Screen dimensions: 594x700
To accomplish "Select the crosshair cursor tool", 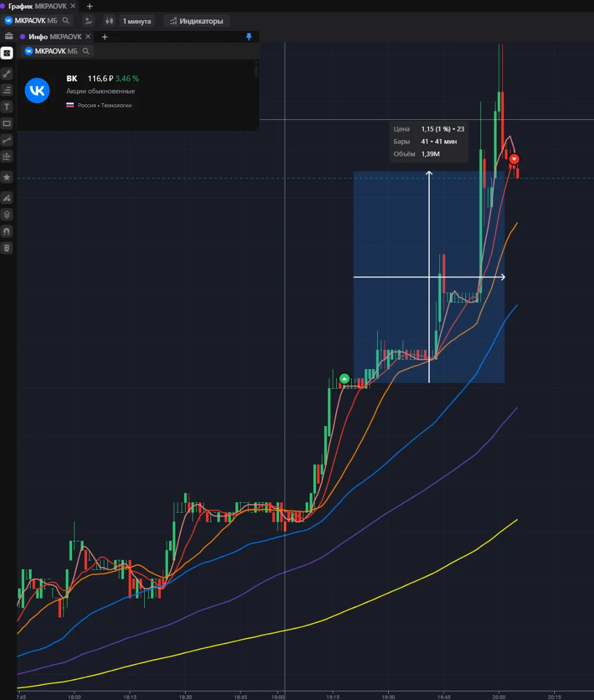I will 7,53.
